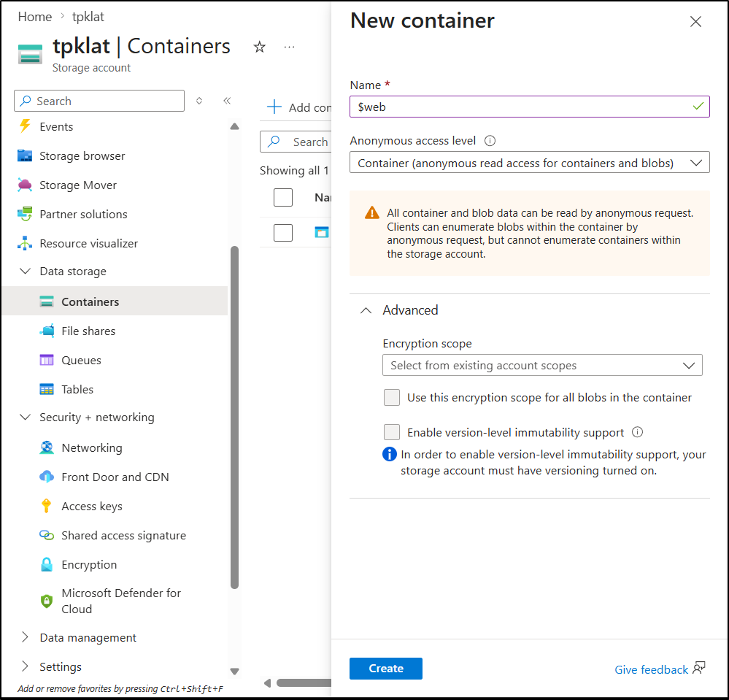Select the Queues icon in sidebar
The width and height of the screenshot is (729, 700).
47,361
